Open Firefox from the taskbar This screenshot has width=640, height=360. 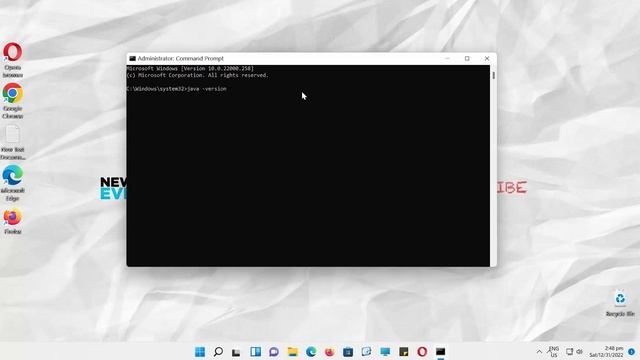pyautogui.click(x=329, y=351)
